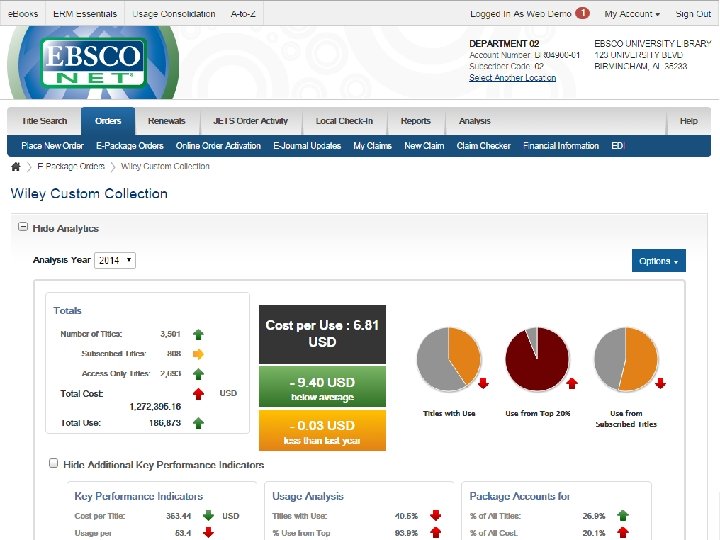Click yellow arrow beside Subscribed Titles
This screenshot has width=720, height=540.
point(198,354)
